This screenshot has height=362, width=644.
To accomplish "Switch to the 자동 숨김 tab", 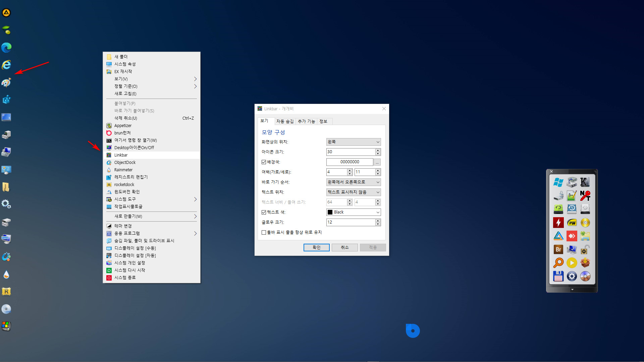I will click(x=285, y=121).
